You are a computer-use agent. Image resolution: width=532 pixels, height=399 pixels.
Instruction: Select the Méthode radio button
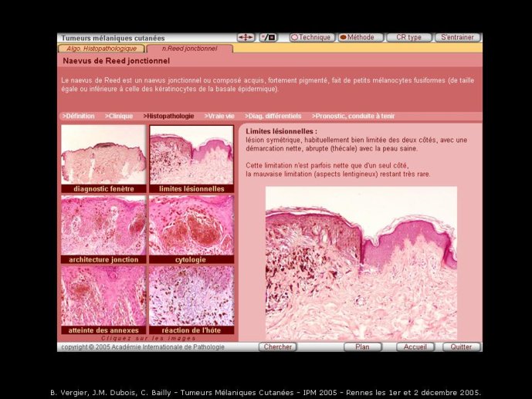pos(361,37)
